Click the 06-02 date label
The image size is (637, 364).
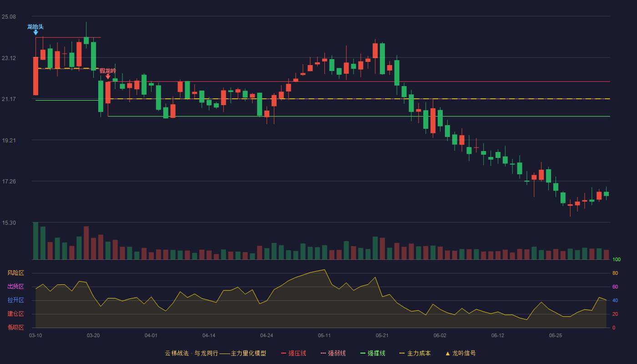click(440, 335)
